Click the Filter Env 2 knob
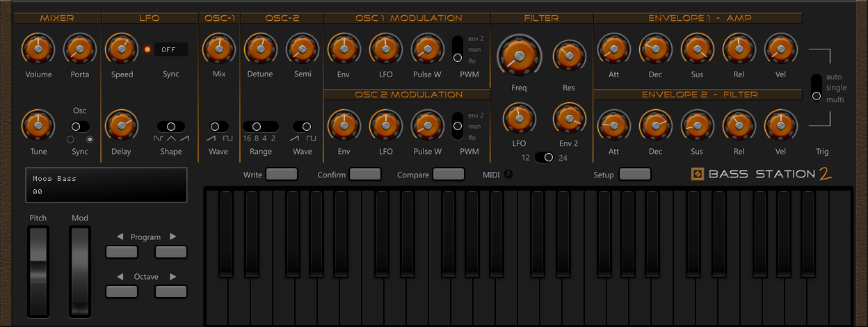The height and width of the screenshot is (327, 868). pos(569,119)
